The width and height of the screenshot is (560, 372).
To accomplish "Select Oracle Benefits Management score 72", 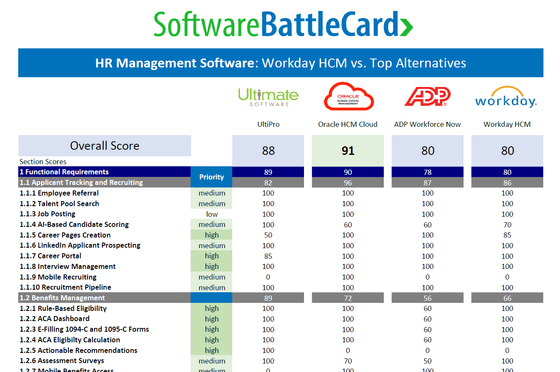I will click(348, 298).
